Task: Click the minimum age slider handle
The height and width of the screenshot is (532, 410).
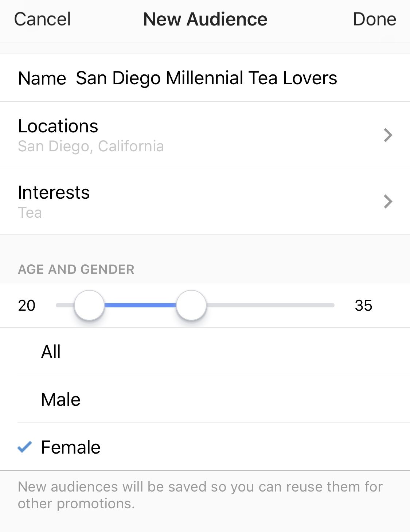Action: 89,305
